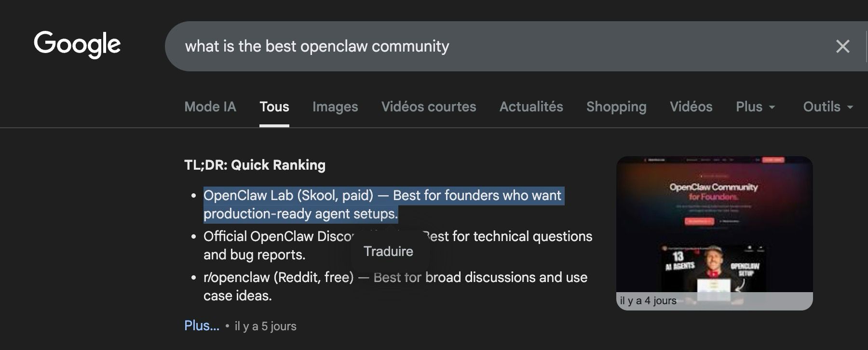The height and width of the screenshot is (350, 868).
Task: Clear the search query with X
Action: (842, 46)
